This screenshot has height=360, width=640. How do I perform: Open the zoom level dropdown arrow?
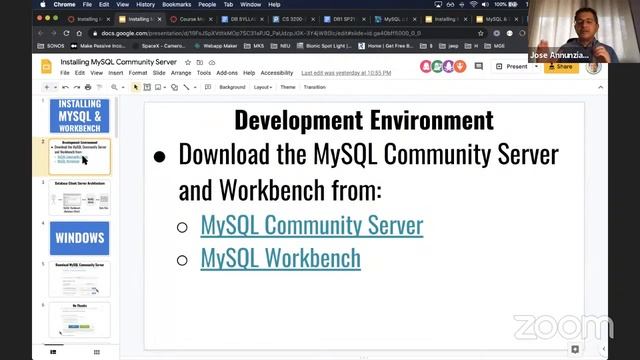click(x=123, y=87)
